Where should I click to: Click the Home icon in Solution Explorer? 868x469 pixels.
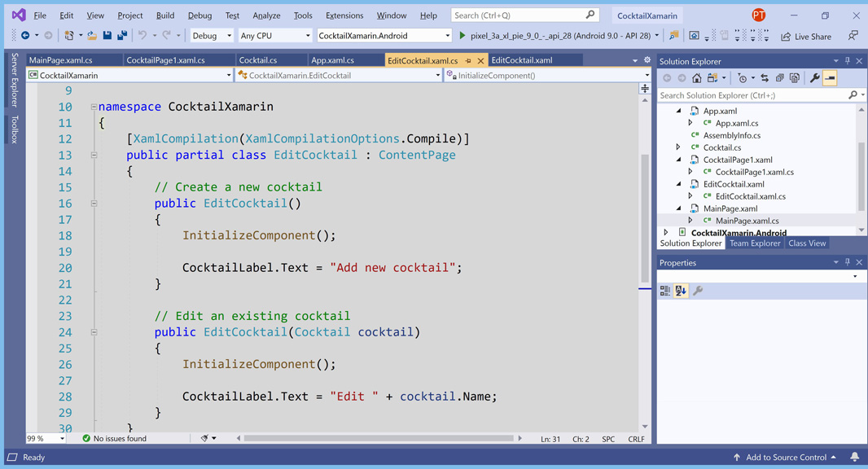[x=697, y=78]
